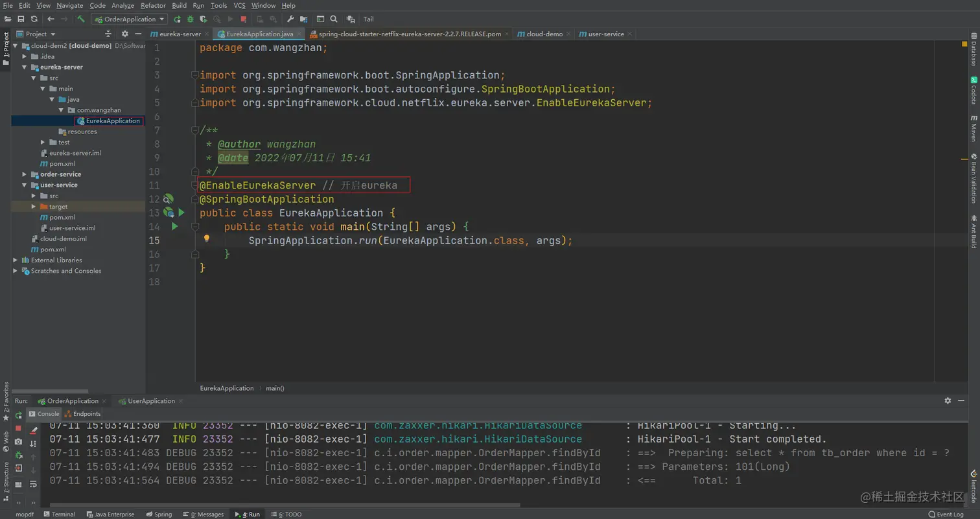The image size is (980, 519).
Task: Open Project Structure toolbar icon
Action: pos(303,19)
